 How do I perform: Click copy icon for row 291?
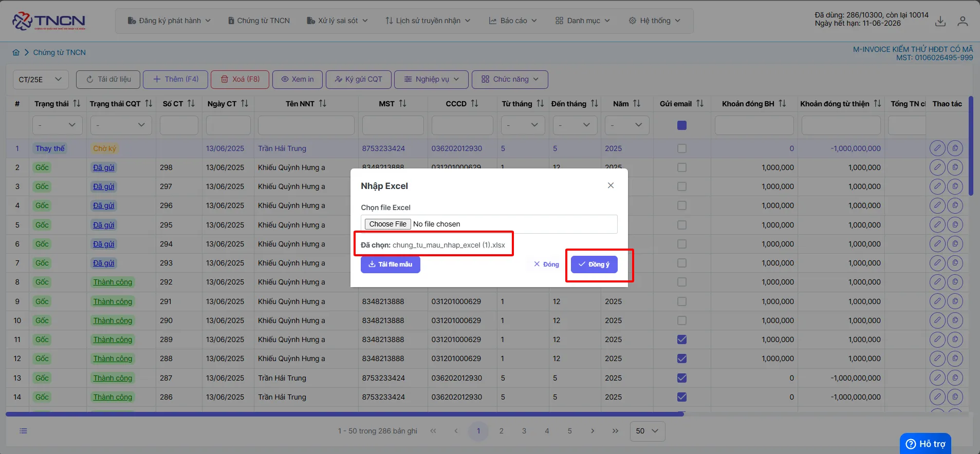point(955,301)
